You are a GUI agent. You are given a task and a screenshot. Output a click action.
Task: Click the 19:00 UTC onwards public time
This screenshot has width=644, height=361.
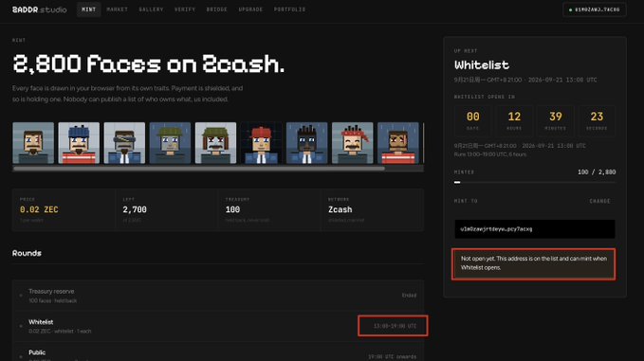click(x=393, y=357)
